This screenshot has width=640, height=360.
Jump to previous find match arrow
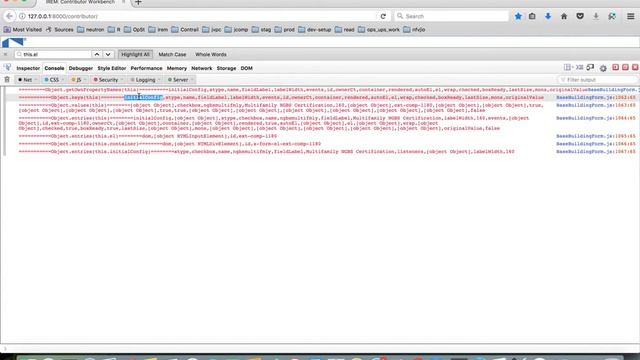97,54
